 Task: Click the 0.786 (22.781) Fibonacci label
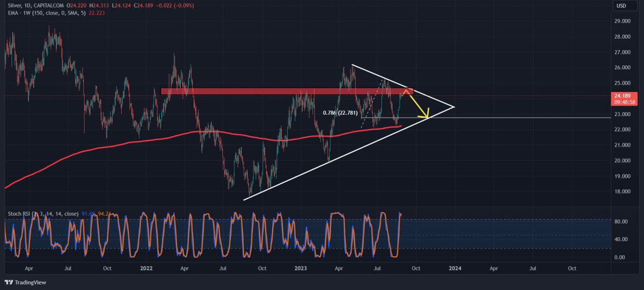tap(340, 113)
